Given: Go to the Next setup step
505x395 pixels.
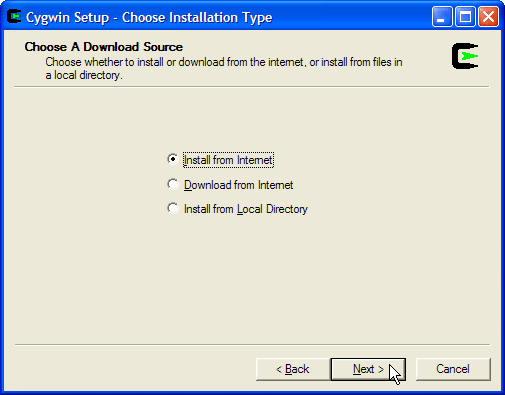Looking at the screenshot, I should tap(368, 369).
